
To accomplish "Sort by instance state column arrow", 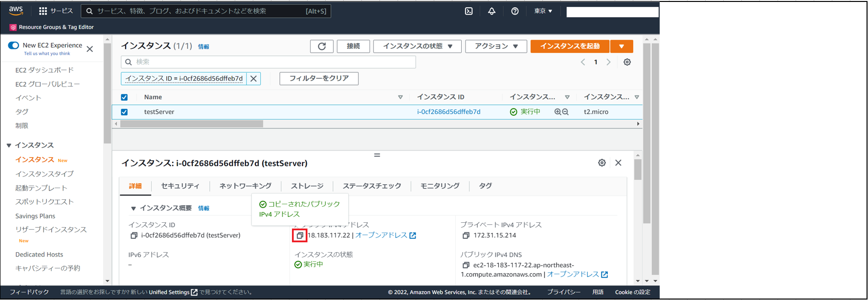I will (x=567, y=97).
